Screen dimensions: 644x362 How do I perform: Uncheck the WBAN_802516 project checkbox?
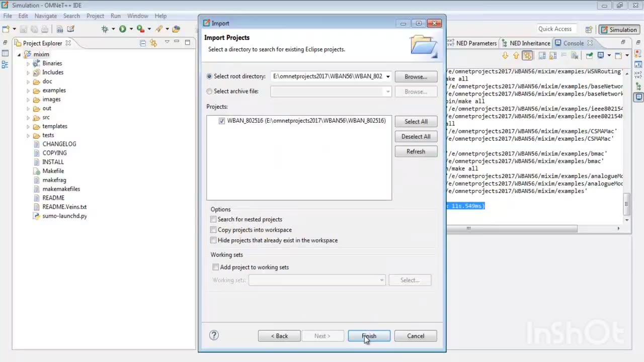click(x=222, y=121)
